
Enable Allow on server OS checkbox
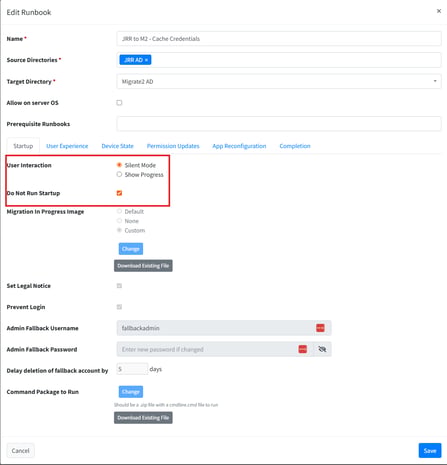coord(119,103)
